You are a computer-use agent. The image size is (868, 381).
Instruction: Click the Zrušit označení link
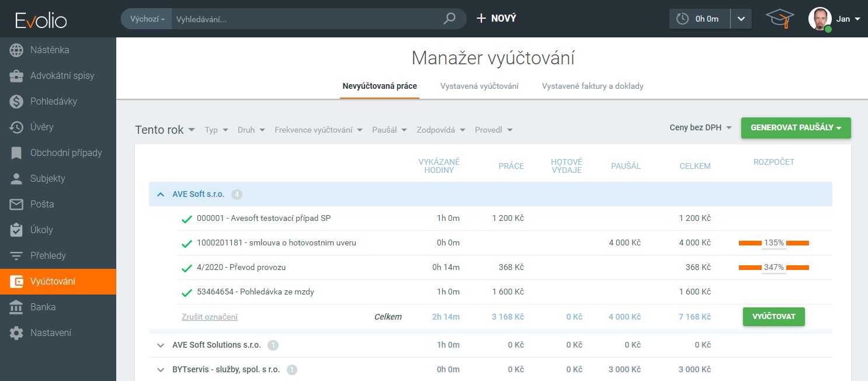pyautogui.click(x=209, y=317)
